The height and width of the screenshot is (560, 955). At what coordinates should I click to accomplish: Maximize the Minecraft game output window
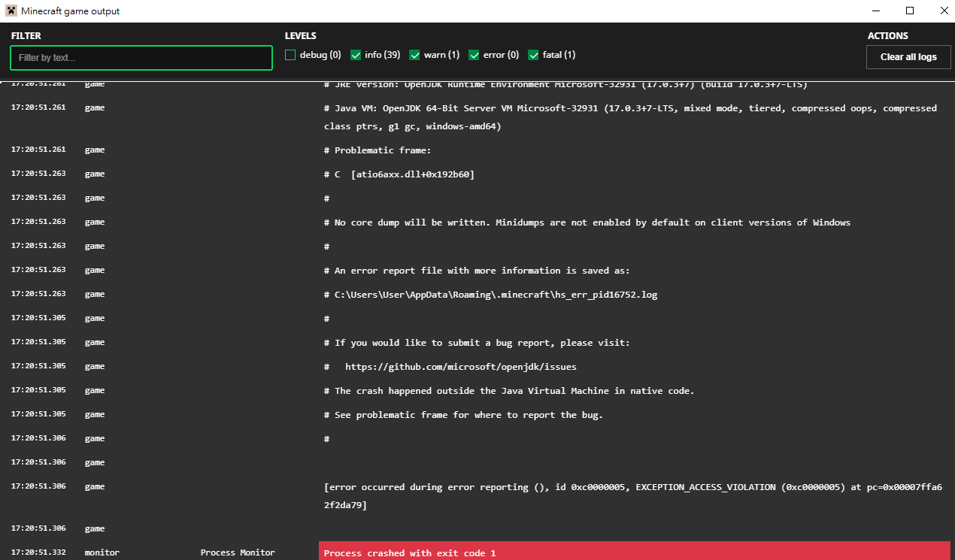pyautogui.click(x=910, y=11)
